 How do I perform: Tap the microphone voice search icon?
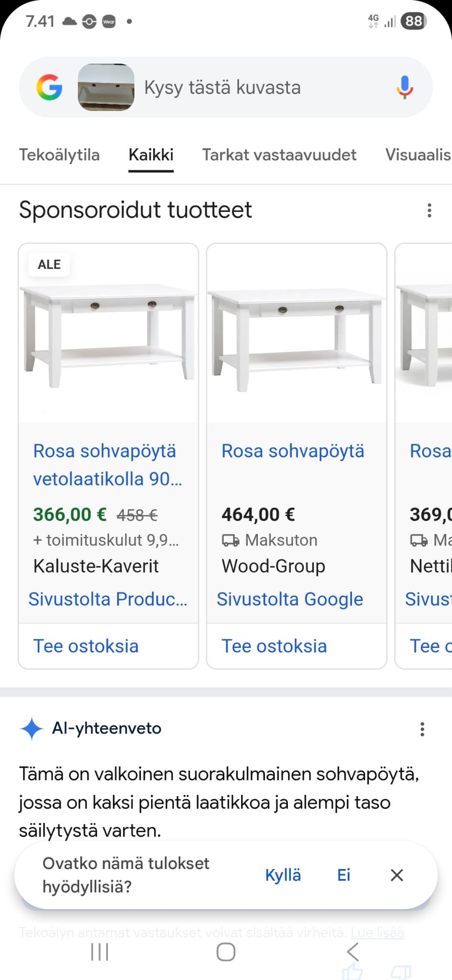(404, 88)
